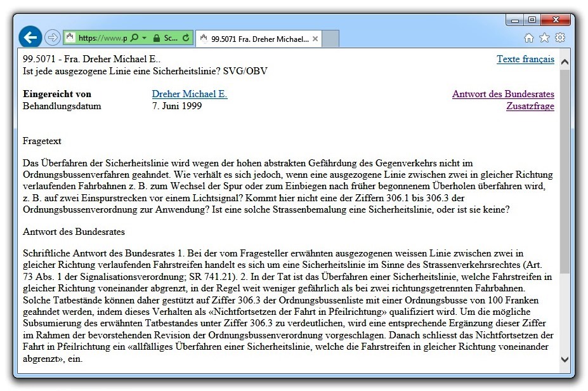Click the Forward navigation arrow

click(x=52, y=37)
